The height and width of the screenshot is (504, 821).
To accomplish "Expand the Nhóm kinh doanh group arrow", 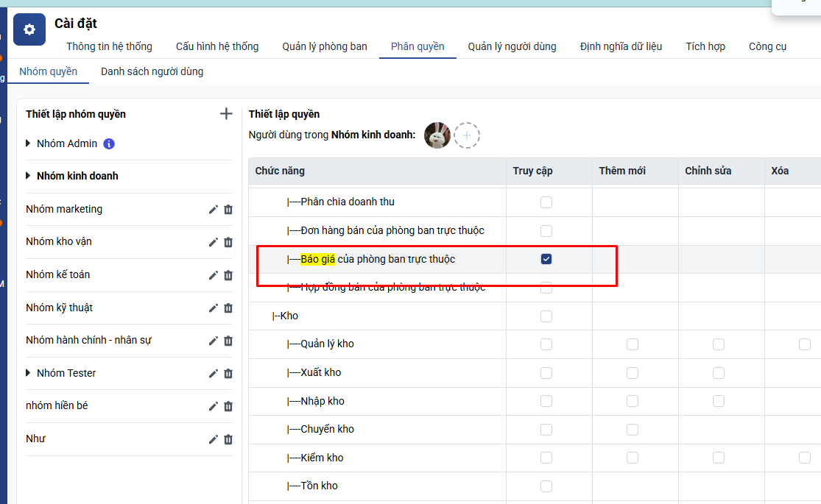I will tap(29, 176).
